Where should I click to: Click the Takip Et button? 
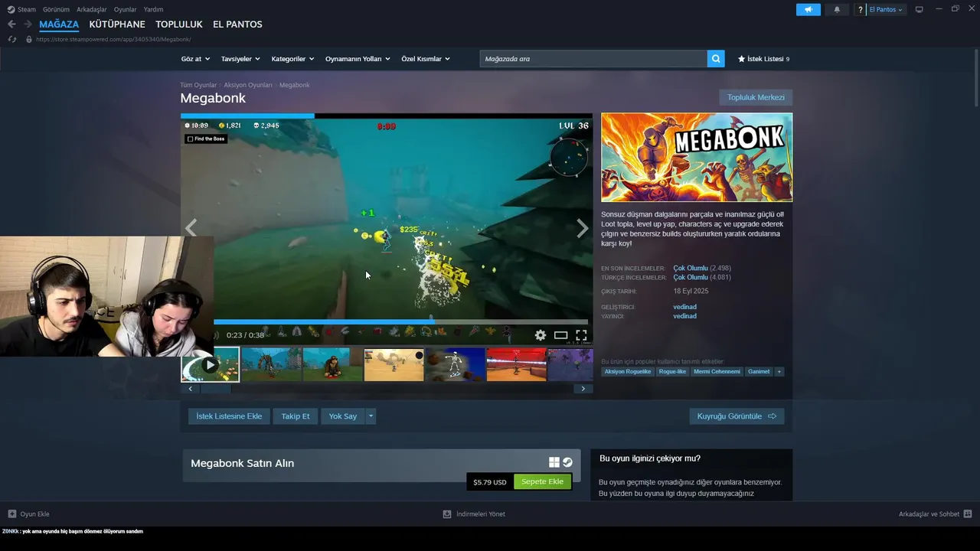click(296, 416)
